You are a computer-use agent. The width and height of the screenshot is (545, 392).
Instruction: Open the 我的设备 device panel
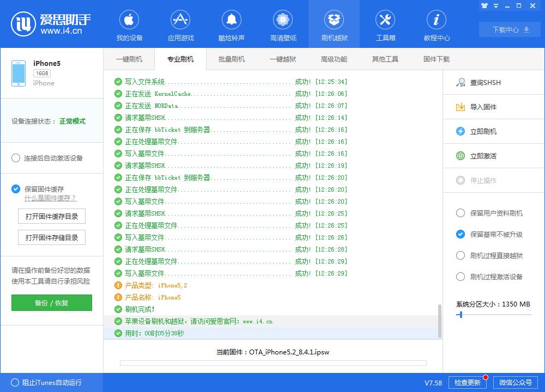click(129, 24)
